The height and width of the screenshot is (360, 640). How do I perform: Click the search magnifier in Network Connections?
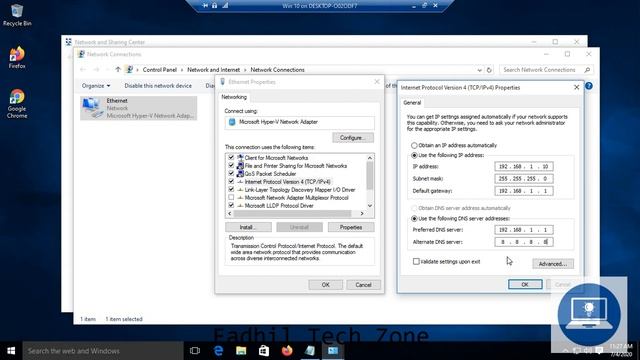point(587,70)
